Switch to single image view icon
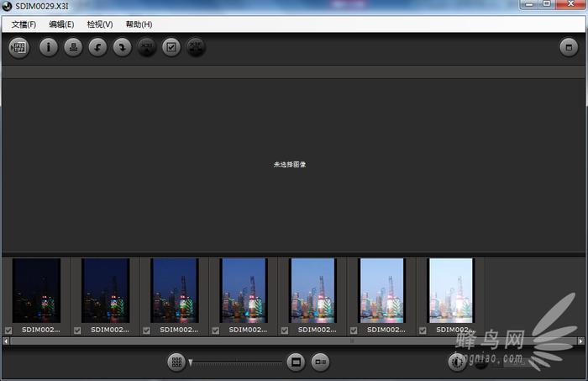The width and height of the screenshot is (588, 381). coord(296,362)
